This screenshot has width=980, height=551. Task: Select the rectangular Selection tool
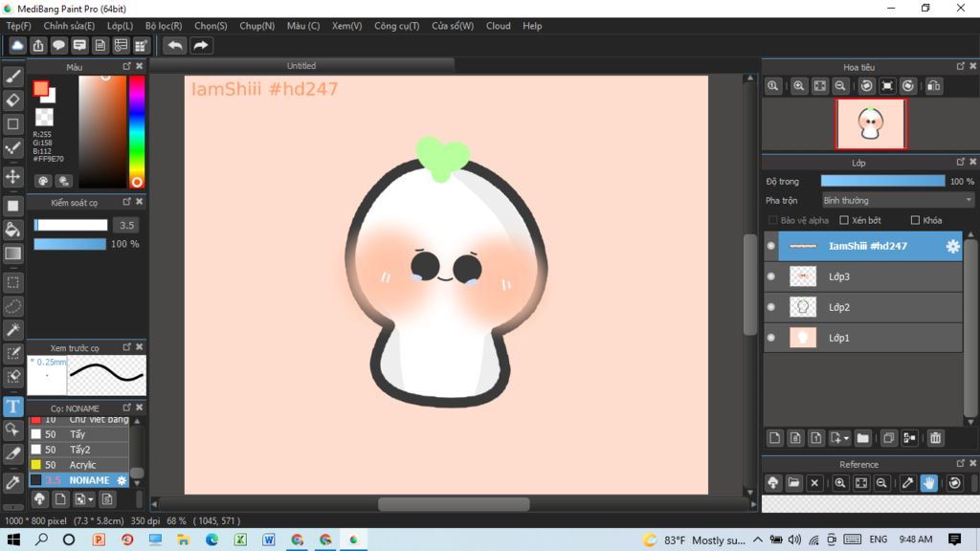(13, 282)
